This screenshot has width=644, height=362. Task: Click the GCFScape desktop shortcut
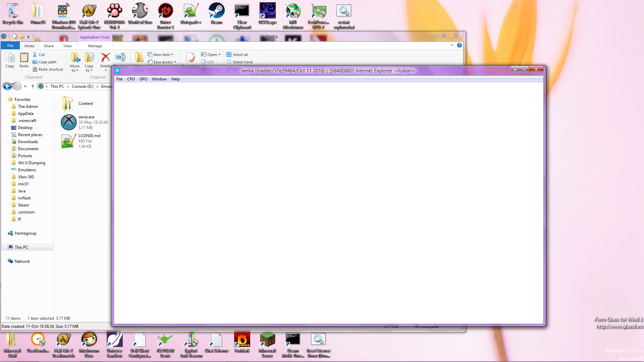click(267, 14)
